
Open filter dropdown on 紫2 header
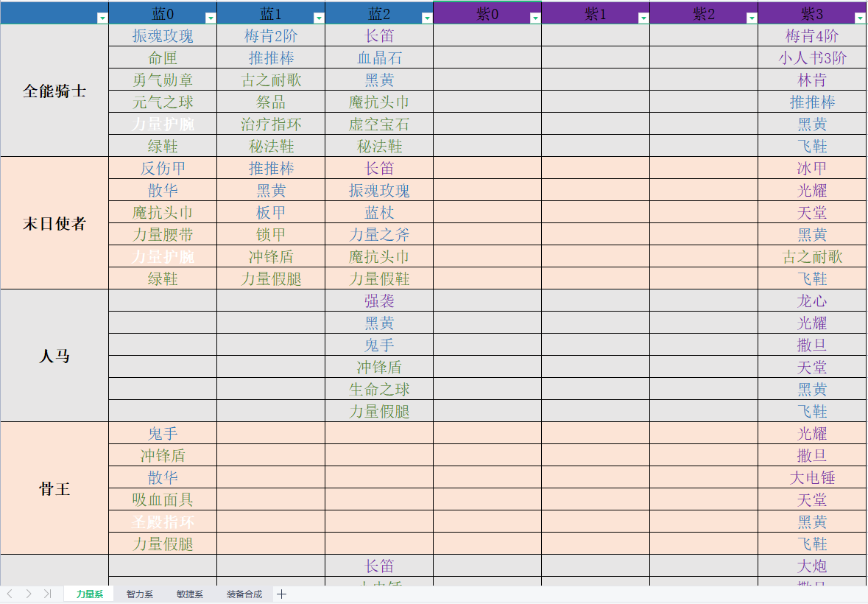(x=752, y=18)
